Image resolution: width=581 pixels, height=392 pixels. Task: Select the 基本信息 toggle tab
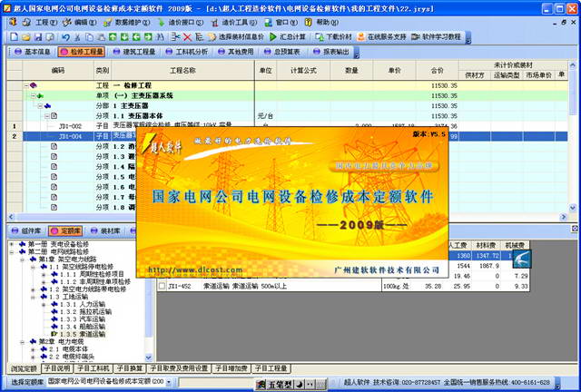coord(33,52)
